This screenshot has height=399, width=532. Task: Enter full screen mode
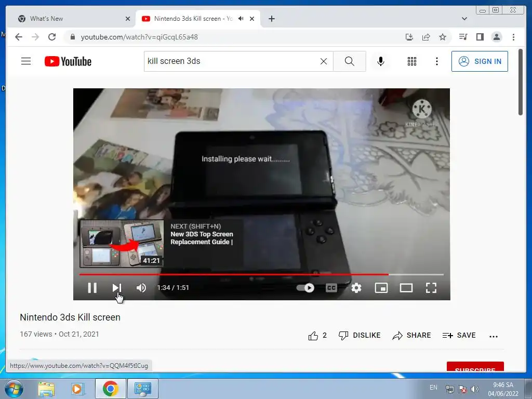tap(431, 288)
